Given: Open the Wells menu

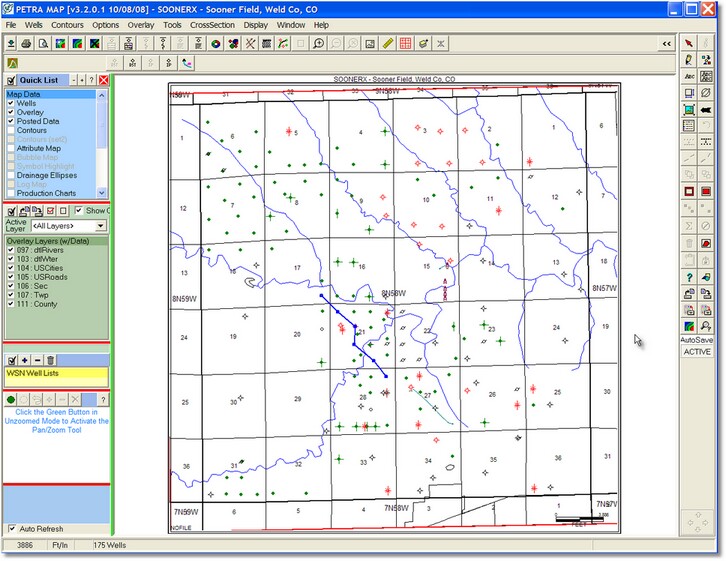Looking at the screenshot, I should (33, 25).
